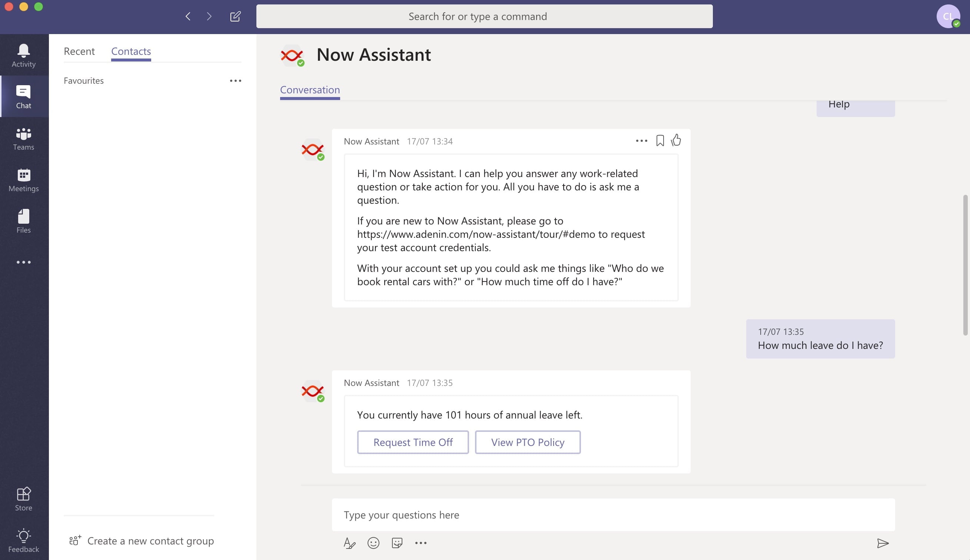The image size is (970, 560).
Task: Open the adenin.com tour demo link
Action: coord(476,234)
